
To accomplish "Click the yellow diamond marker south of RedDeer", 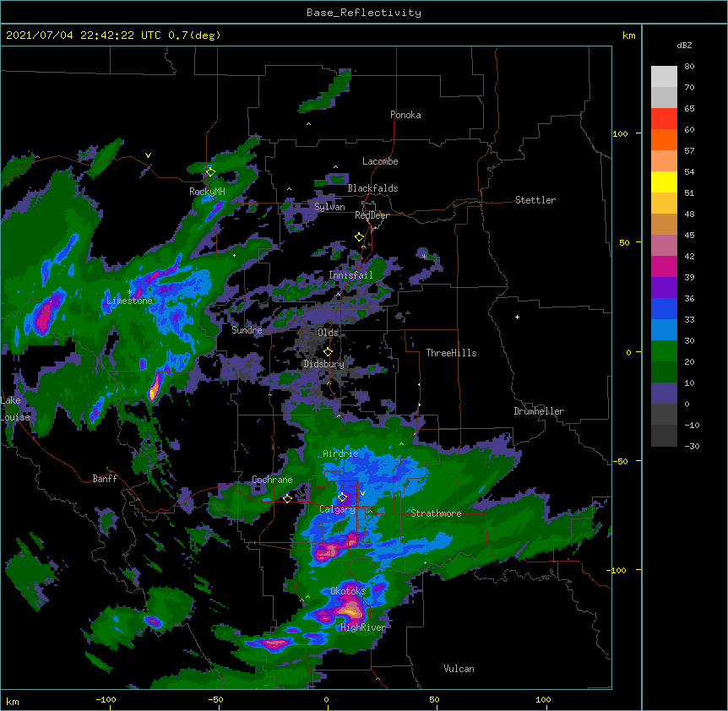I will (x=359, y=237).
